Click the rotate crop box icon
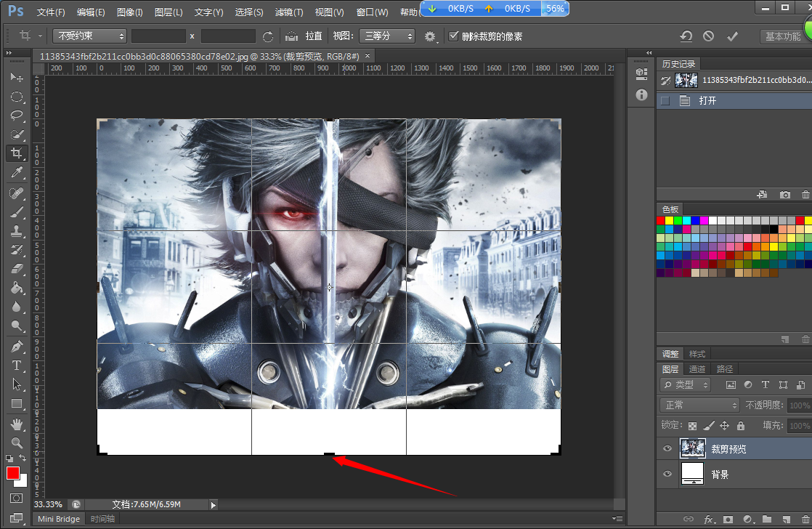Screen dimensions: 812x529 (268, 36)
